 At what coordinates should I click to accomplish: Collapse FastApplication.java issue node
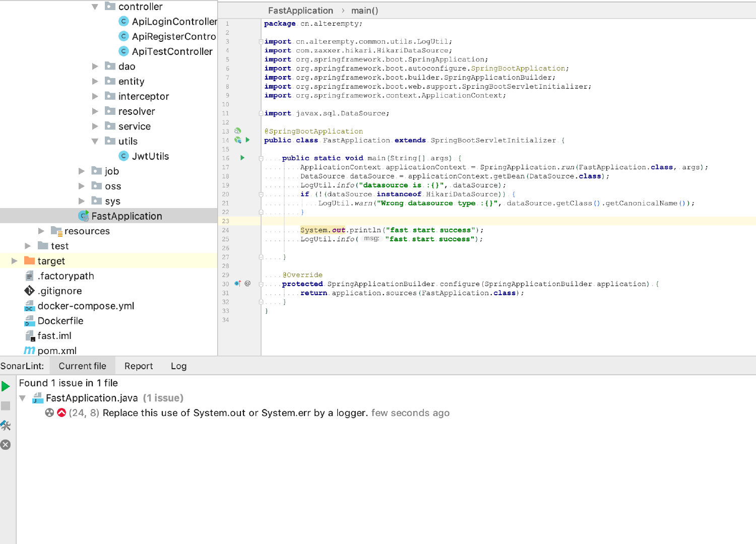pos(22,398)
